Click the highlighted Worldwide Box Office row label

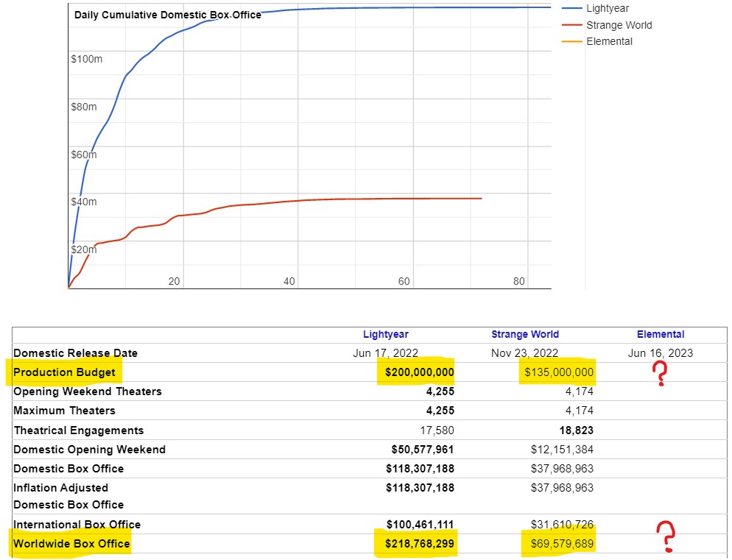(71, 544)
